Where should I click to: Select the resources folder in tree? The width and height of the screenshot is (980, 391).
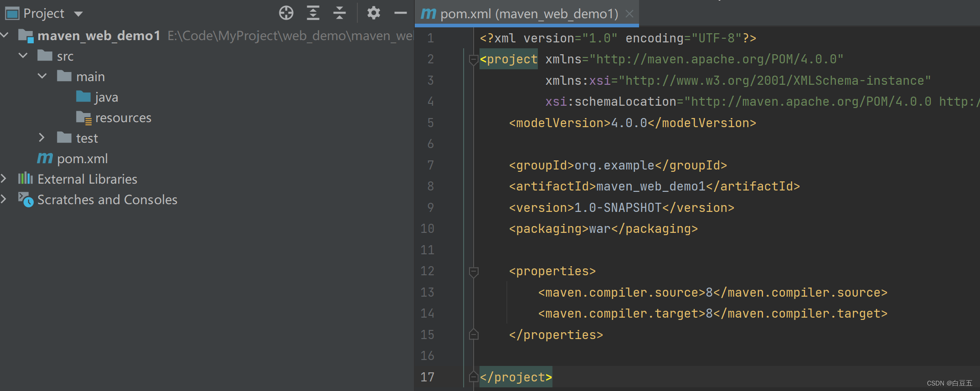click(x=123, y=118)
